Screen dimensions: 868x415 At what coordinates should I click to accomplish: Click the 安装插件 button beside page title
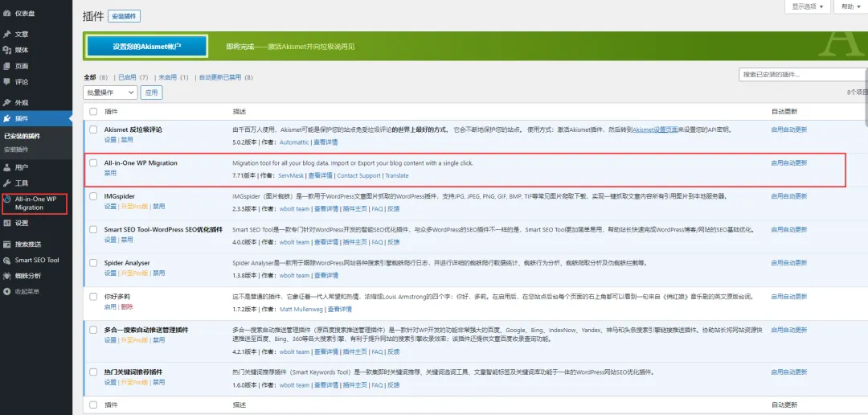click(124, 16)
